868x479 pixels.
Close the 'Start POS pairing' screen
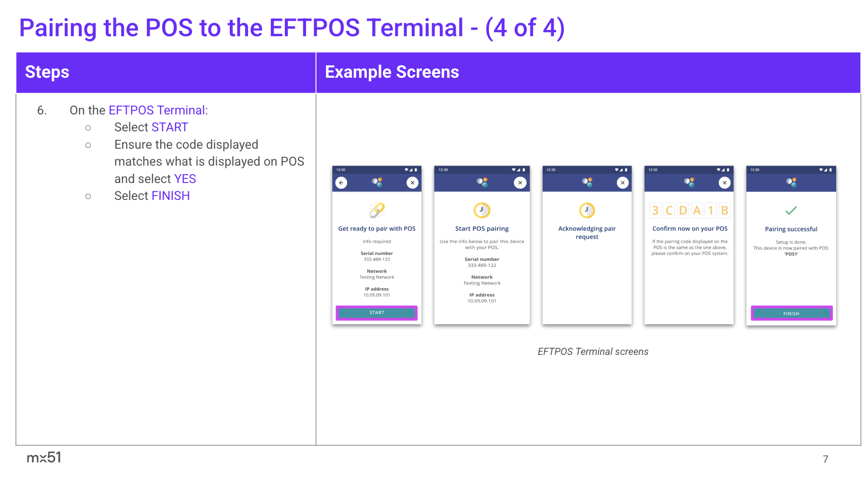point(520,183)
